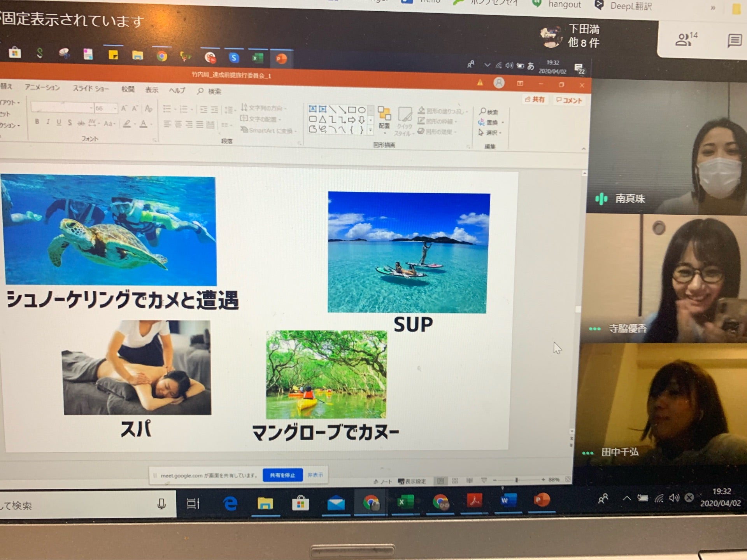Viewport: 747px width, 560px height.
Task: Select the SUP beach photo on slide
Action: click(408, 252)
